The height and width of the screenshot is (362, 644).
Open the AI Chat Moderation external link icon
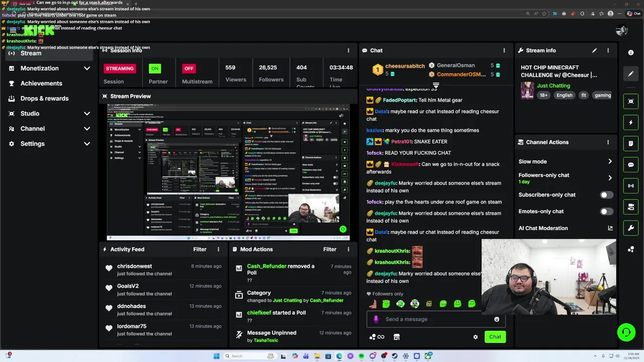point(610,228)
